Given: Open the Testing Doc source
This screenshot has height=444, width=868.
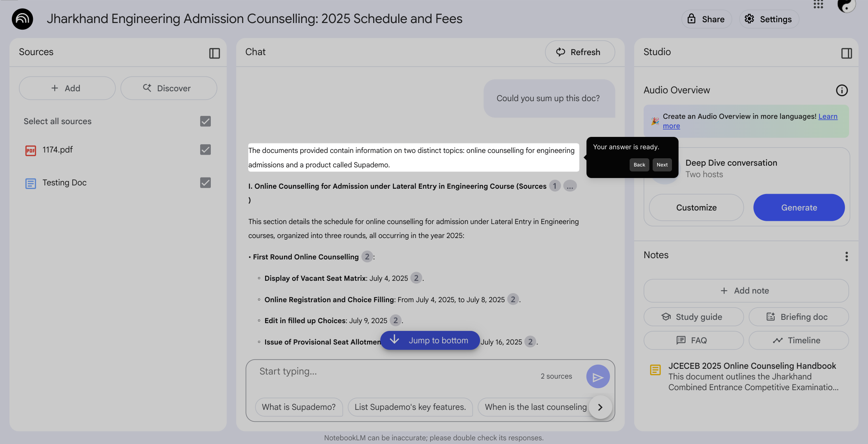Looking at the screenshot, I should pos(65,183).
